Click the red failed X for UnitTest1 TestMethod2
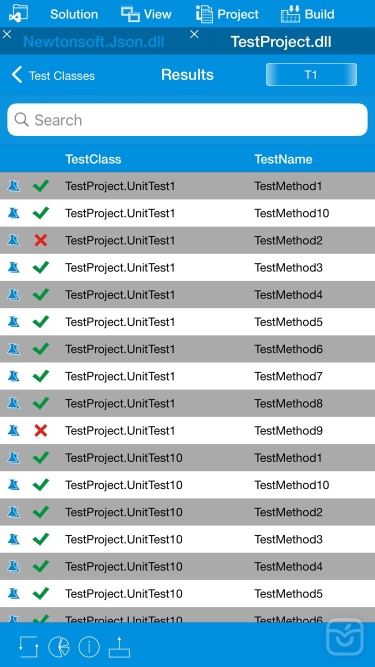375x667 pixels. point(40,240)
